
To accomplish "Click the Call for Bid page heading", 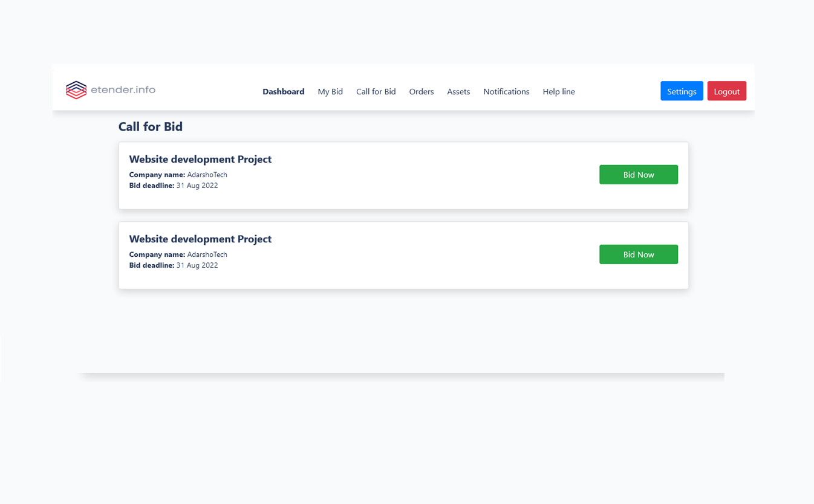I will [x=151, y=126].
